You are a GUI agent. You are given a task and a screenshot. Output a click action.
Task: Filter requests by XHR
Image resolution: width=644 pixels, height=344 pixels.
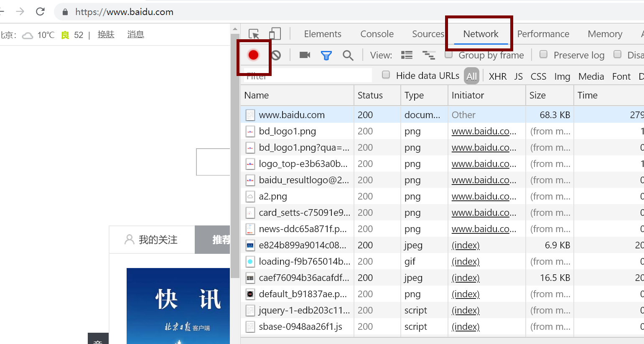[x=498, y=76]
